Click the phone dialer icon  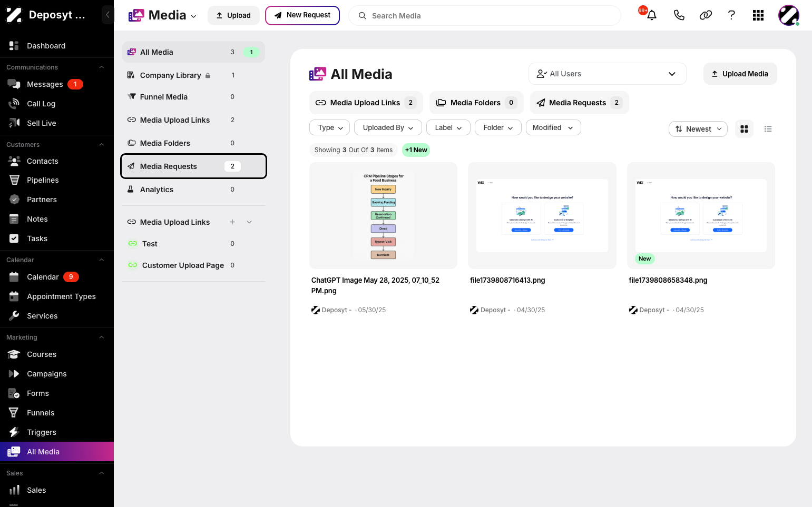point(679,15)
